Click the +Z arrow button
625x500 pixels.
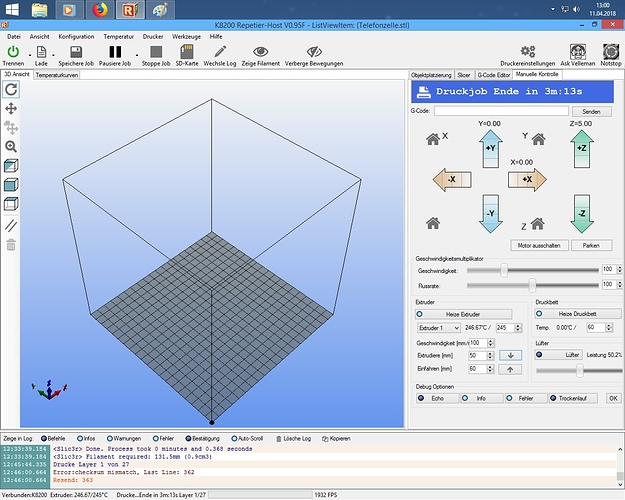point(582,149)
